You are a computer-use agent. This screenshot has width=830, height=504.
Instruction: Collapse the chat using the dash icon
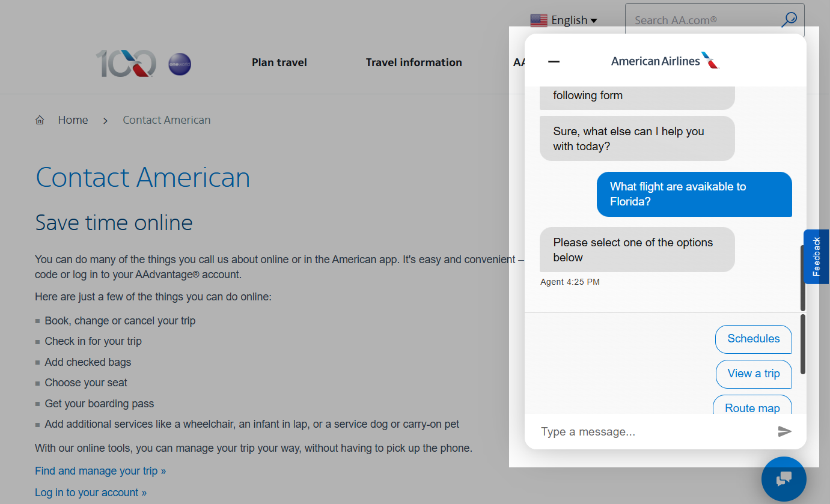click(x=553, y=61)
